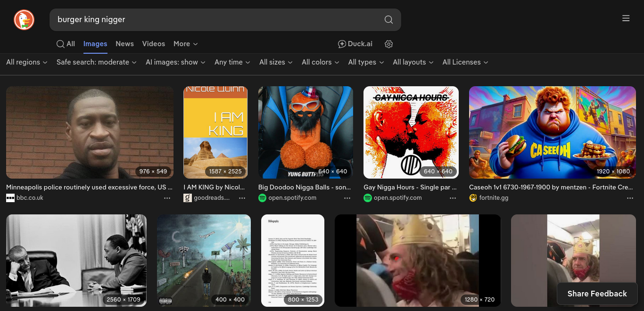This screenshot has width=644, height=311.
Task: Expand the More search categories menu
Action: pyautogui.click(x=185, y=44)
